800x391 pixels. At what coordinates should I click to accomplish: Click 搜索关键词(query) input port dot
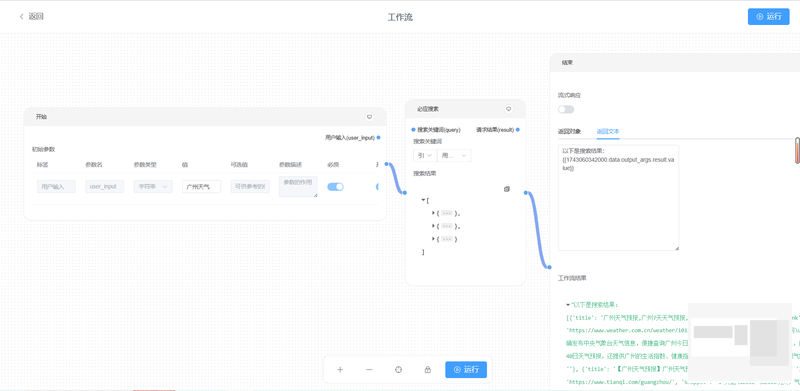413,130
